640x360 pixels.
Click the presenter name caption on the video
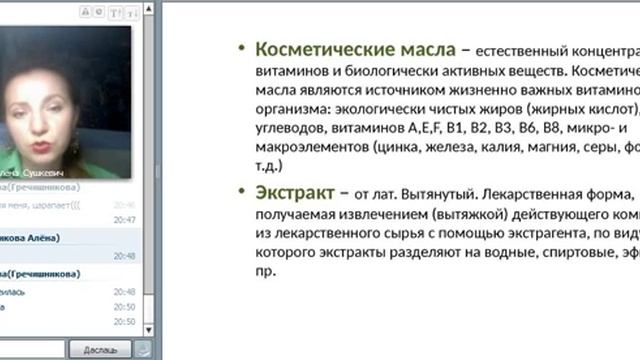pyautogui.click(x=32, y=173)
